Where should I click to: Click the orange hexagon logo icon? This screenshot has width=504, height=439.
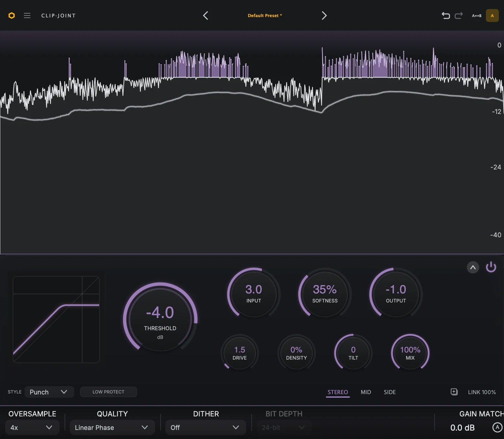click(12, 15)
